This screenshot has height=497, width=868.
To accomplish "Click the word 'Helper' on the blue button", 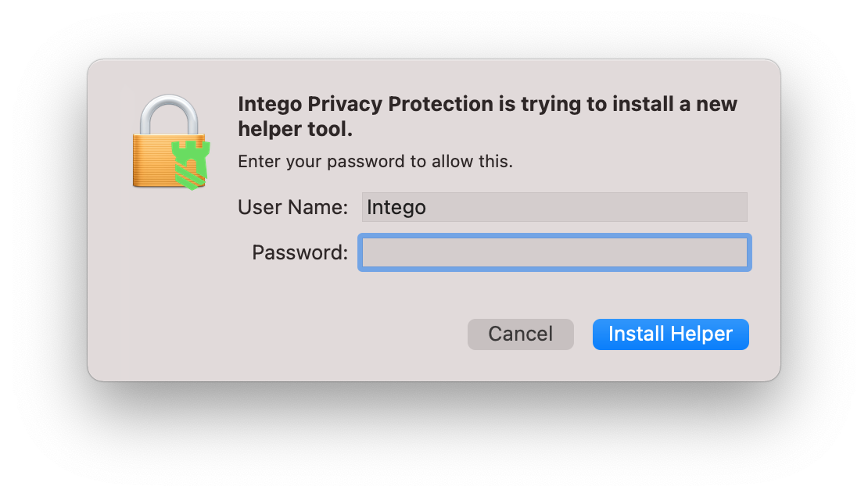I will click(701, 334).
